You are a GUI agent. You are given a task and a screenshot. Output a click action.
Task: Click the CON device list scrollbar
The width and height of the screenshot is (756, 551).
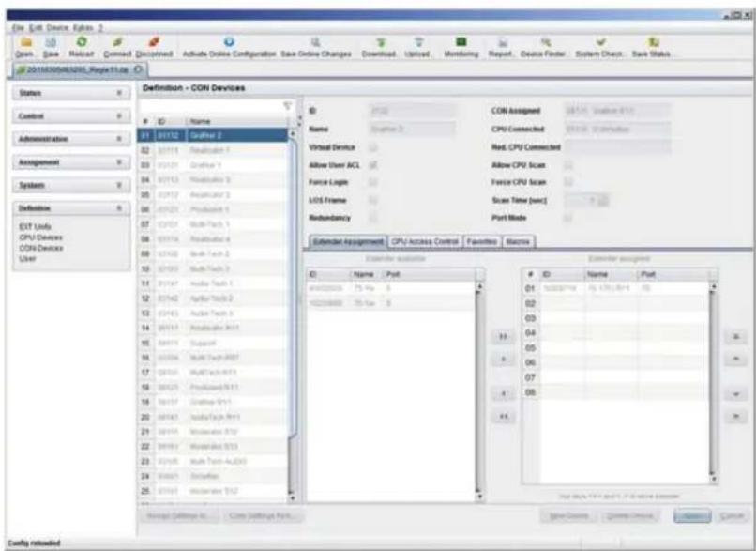293,317
